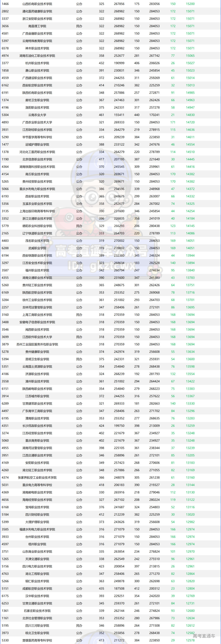The image size is (221, 644).
Task: Open the 杭州职业技术学院 entry
Action: (37, 63)
